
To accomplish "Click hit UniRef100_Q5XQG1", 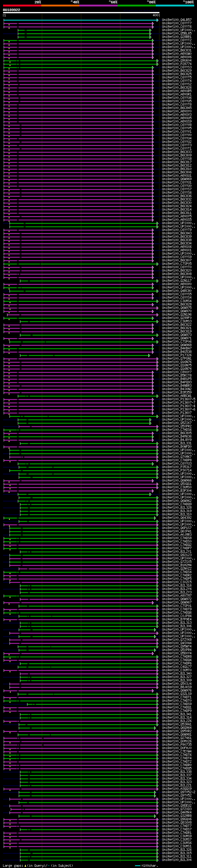I will tap(177, 484).
